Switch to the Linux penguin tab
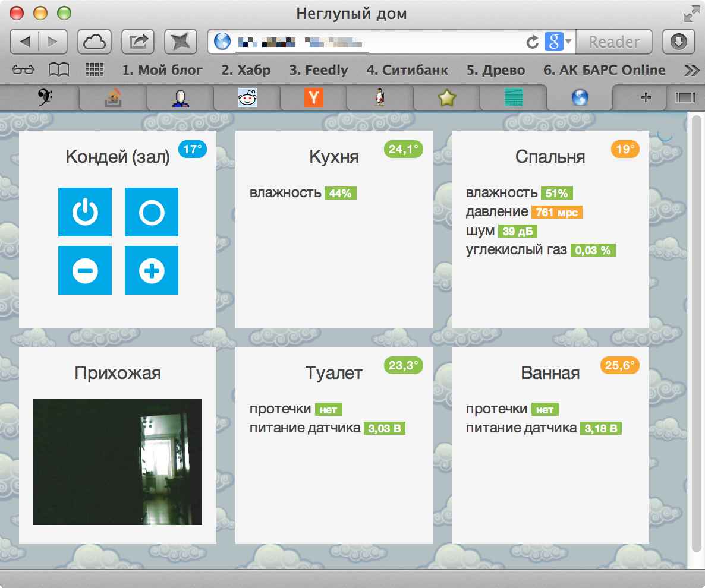Screen dimensions: 705x588 [380, 97]
